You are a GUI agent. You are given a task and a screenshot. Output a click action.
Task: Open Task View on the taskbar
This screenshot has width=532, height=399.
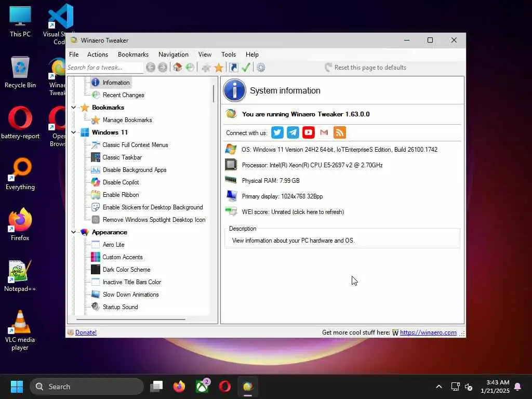pos(156,387)
